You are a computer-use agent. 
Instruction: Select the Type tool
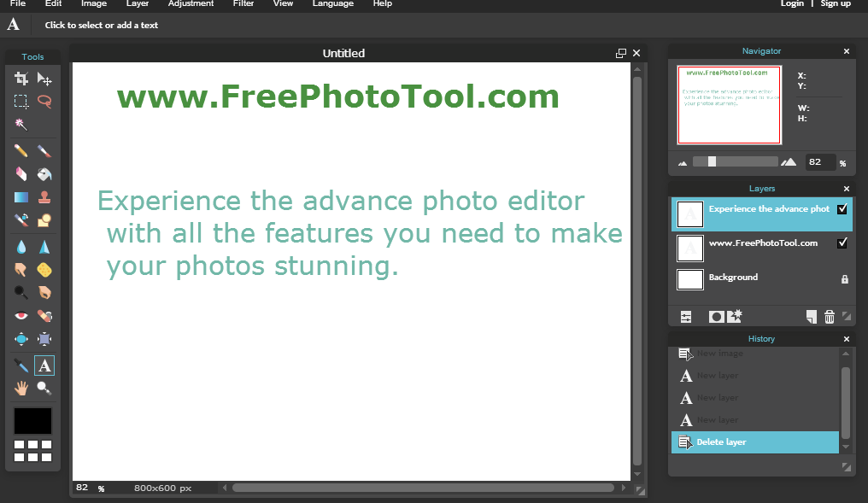(x=44, y=365)
